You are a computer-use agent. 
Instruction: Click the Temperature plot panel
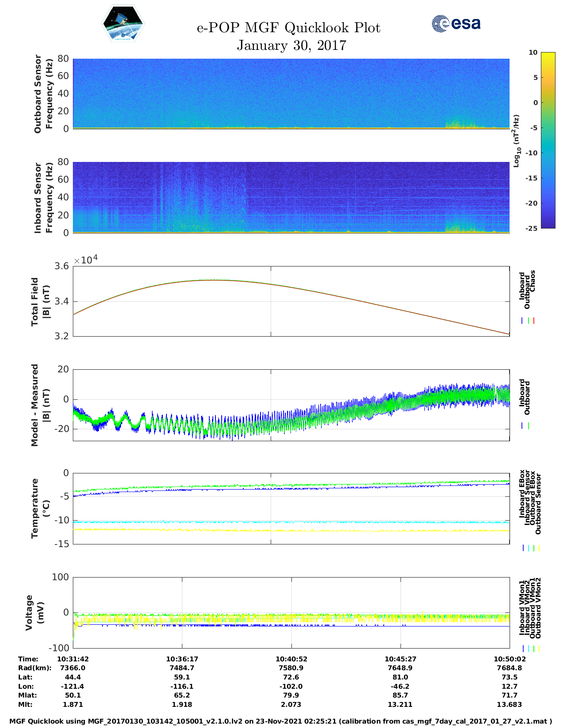click(291, 508)
